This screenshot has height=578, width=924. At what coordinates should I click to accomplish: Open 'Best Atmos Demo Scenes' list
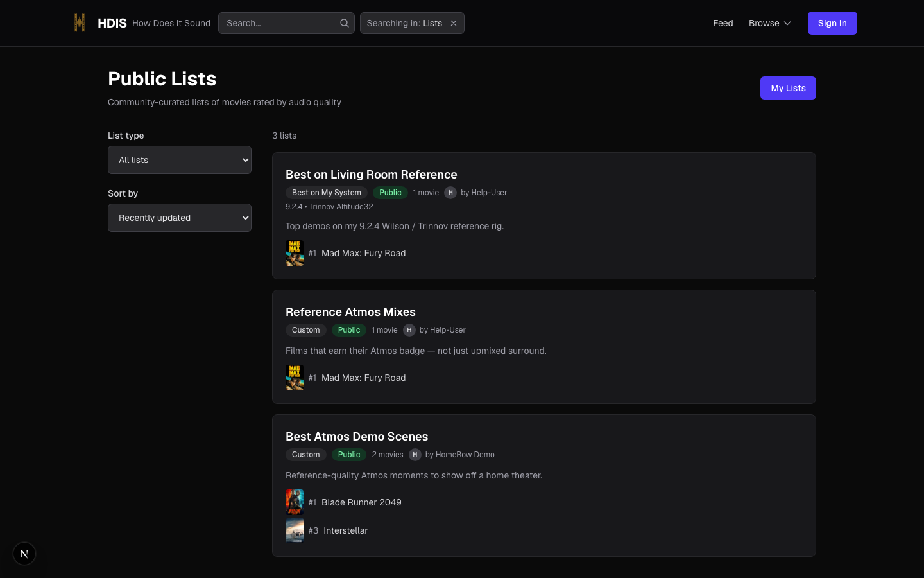point(357,437)
